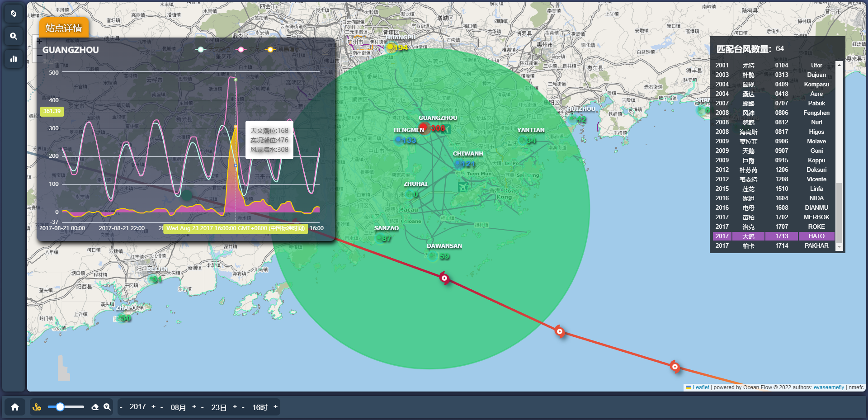Select typhoon row 2012 Vicente

click(x=774, y=179)
